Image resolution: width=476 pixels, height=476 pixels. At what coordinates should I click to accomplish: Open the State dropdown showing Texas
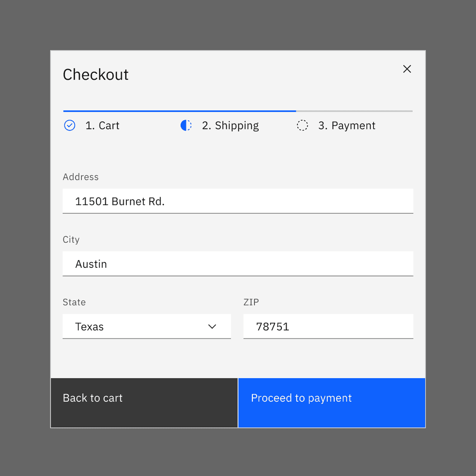tap(147, 326)
